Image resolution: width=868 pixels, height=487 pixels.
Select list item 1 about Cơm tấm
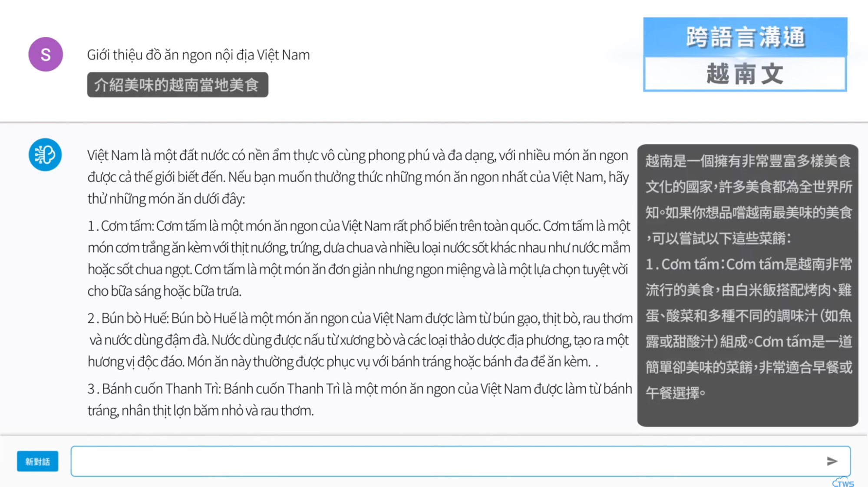[359, 258]
